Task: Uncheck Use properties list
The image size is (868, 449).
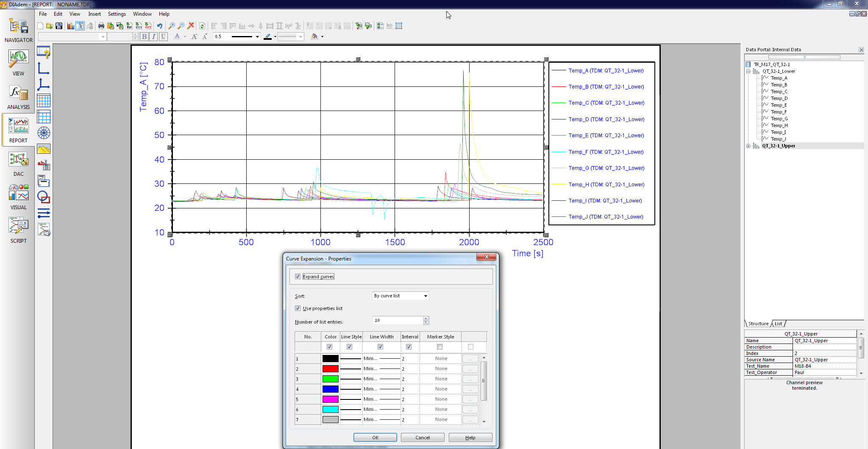Action: 298,308
